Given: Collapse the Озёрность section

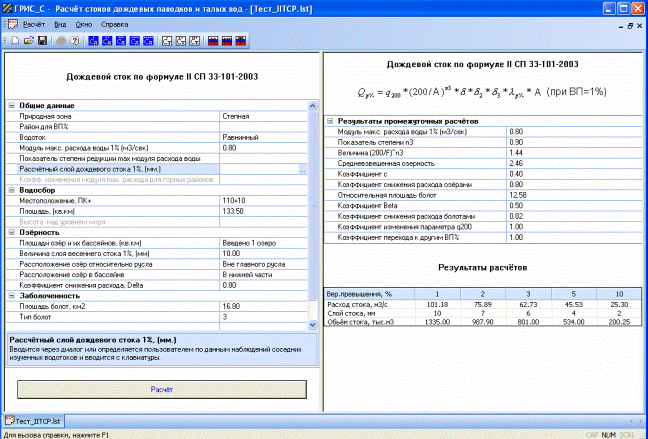Looking at the screenshot, I should 12,232.
